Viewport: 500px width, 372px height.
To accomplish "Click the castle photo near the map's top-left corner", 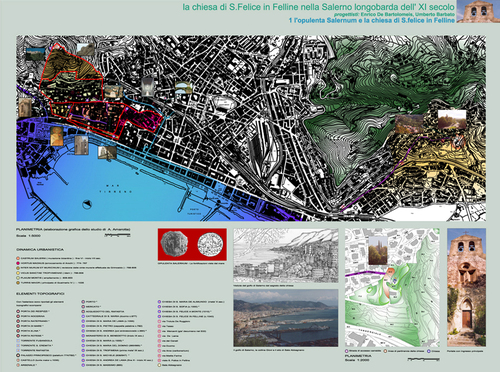I will point(35,54).
